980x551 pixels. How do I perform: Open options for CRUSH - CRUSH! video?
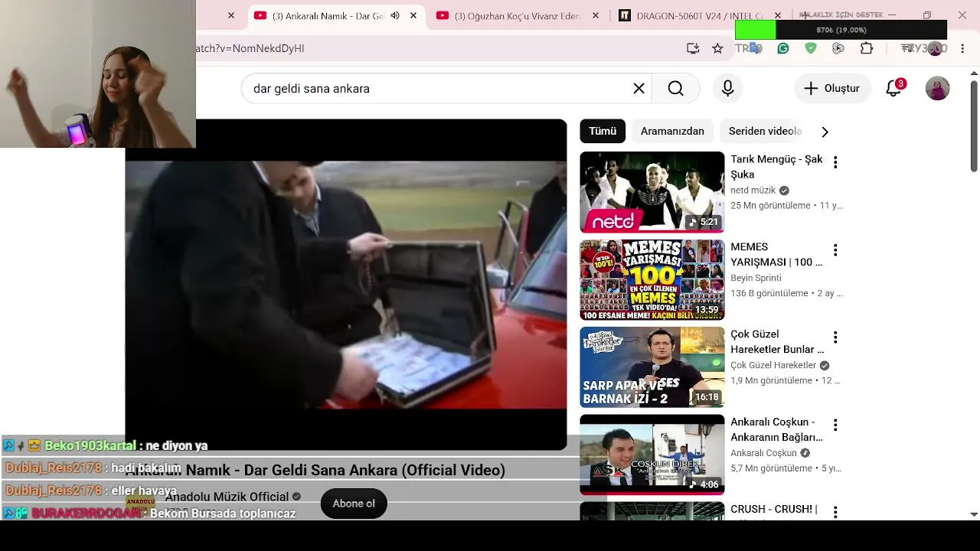(835, 512)
